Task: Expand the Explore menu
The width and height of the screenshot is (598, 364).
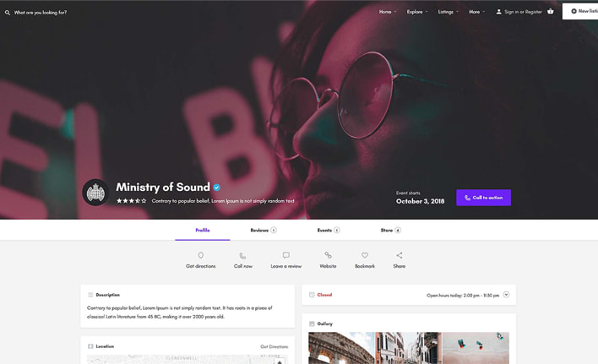Action: (417, 12)
